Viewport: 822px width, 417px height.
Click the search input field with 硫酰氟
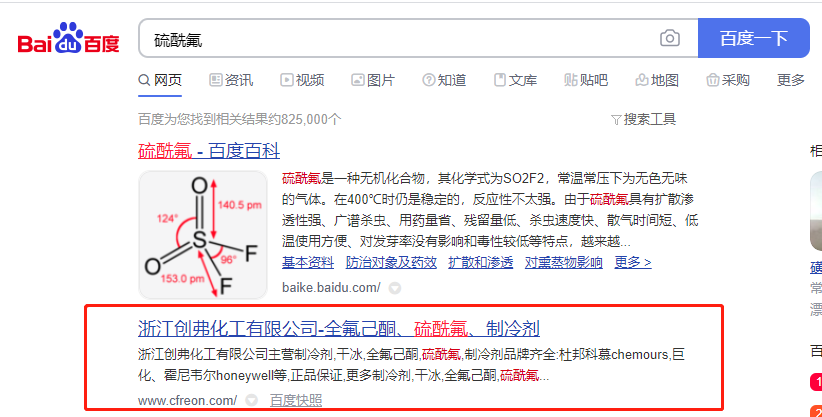coord(398,38)
